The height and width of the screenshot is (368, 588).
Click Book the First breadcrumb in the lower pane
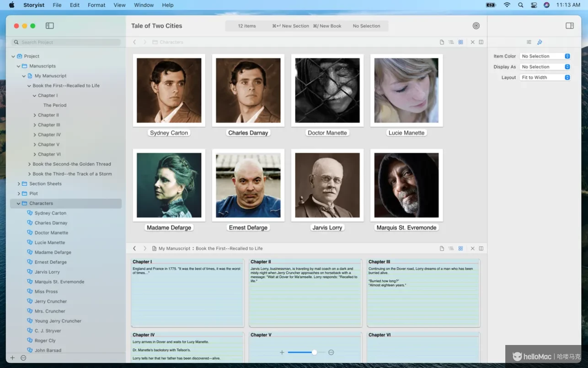pos(229,248)
